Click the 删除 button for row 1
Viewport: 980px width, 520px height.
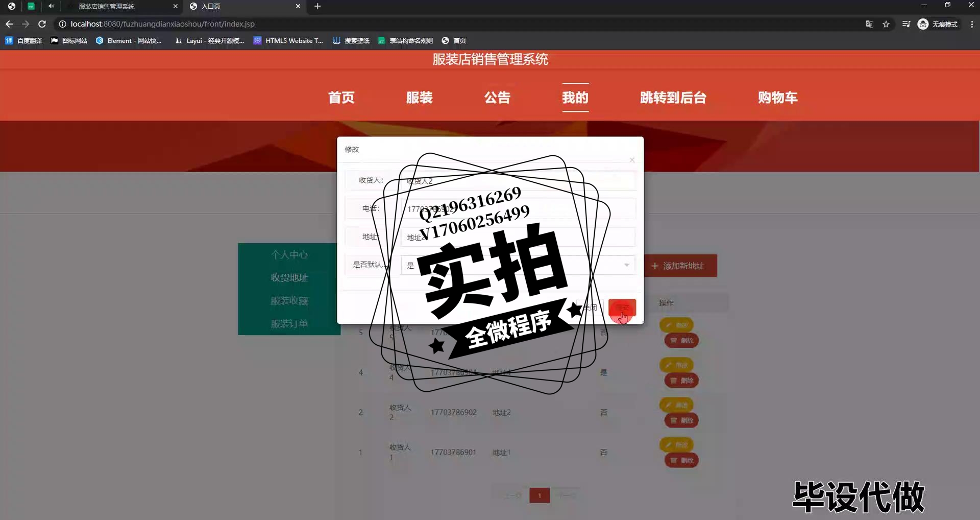(x=681, y=460)
